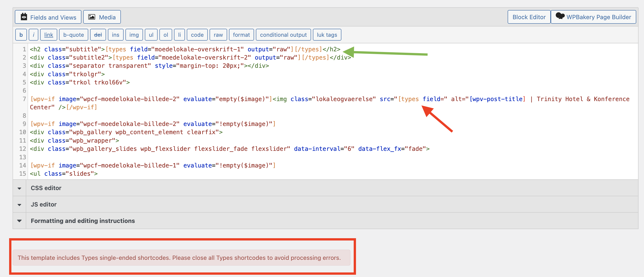Click the separator transparent div line
Image resolution: width=644 pixels, height=277 pixels.
click(150, 66)
